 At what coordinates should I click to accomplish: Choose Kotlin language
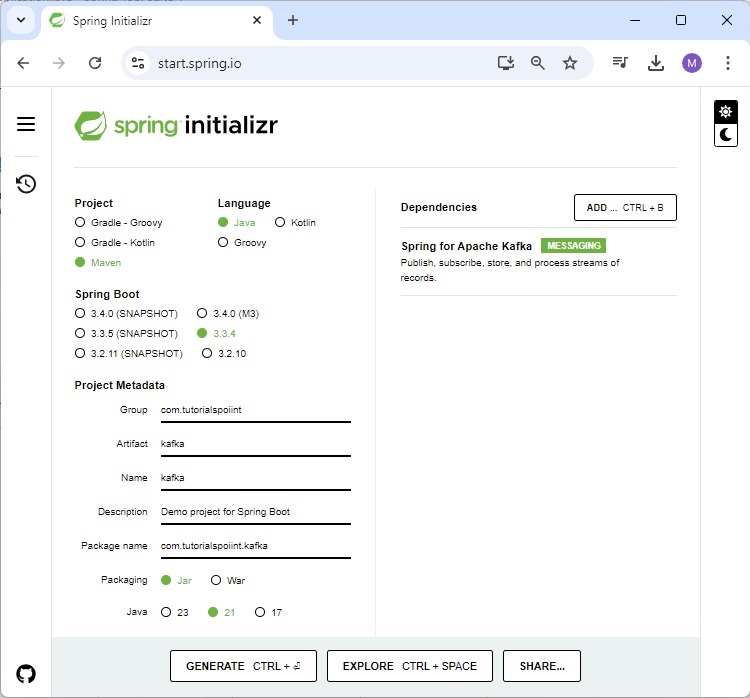coord(296,222)
